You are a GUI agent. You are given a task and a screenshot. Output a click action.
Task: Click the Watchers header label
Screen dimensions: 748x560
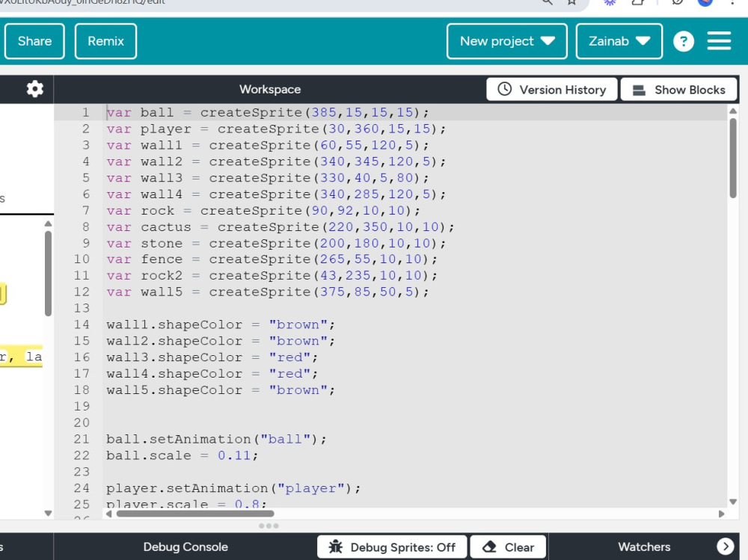[644, 547]
